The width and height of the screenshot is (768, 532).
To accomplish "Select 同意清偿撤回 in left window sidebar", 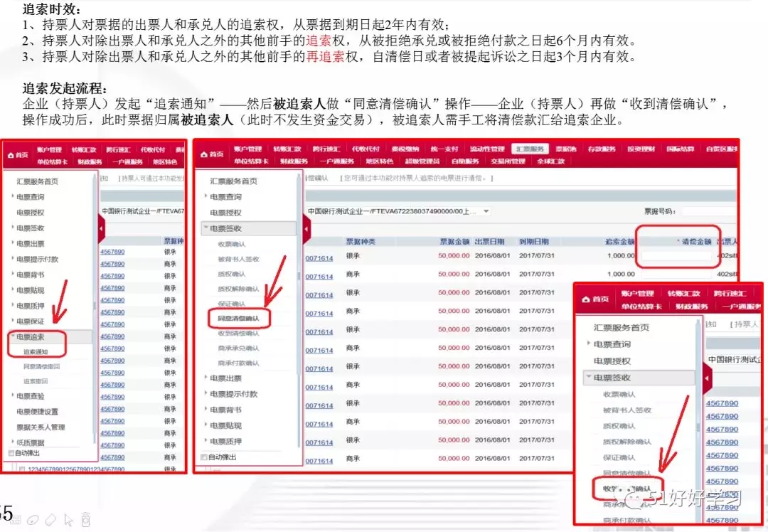I will (x=42, y=366).
